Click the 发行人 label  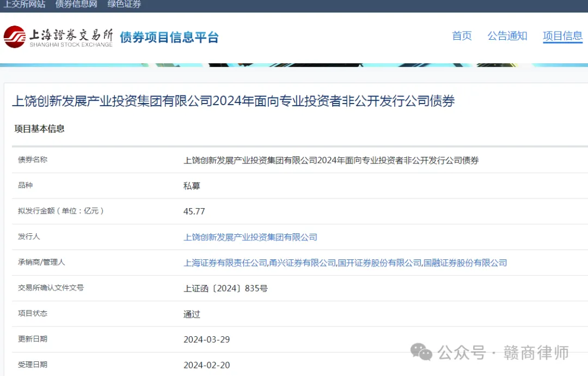point(29,236)
